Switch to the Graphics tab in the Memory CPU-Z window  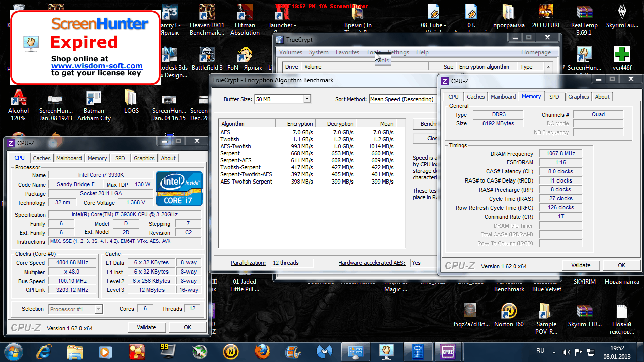click(x=578, y=97)
